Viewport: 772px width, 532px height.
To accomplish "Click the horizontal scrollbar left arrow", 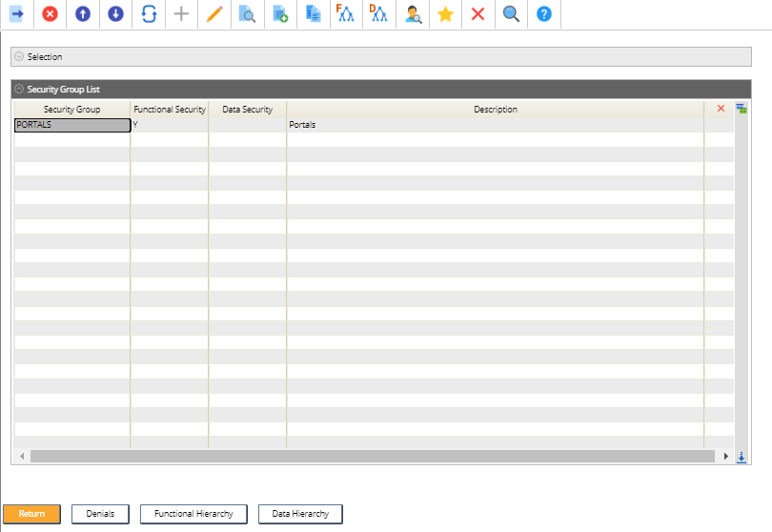I will (22, 456).
